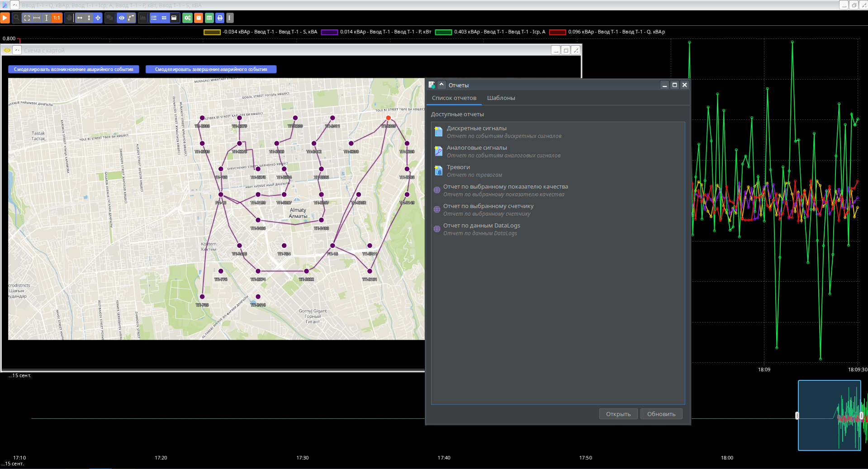The image size is (868, 469).
Task: Open the comments speech-bubble tool
Action: [x=110, y=18]
